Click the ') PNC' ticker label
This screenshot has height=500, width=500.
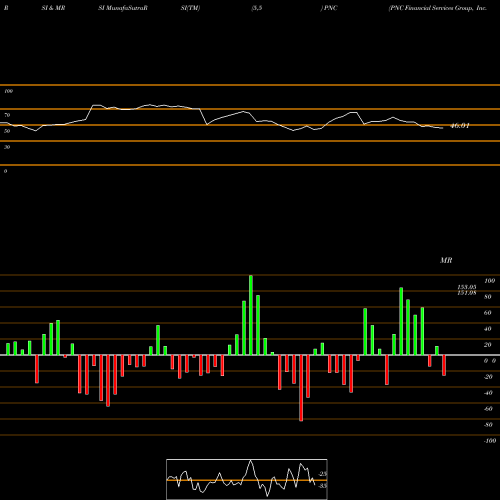(329, 8)
